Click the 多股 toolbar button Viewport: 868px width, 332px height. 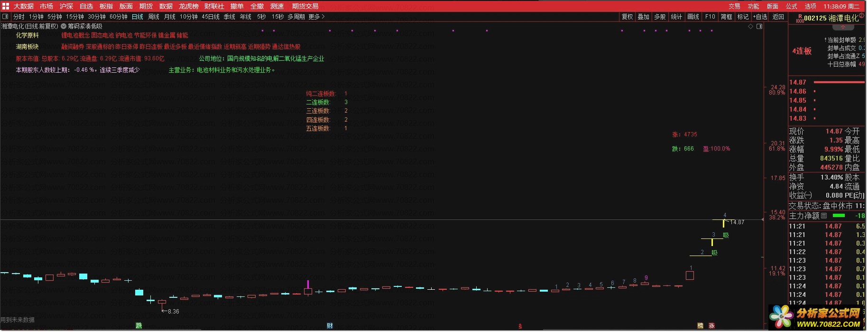pos(660,17)
